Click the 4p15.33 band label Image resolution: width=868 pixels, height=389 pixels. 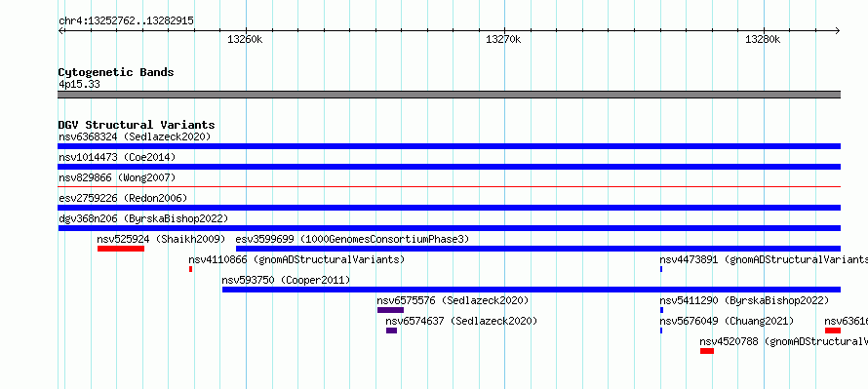79,85
